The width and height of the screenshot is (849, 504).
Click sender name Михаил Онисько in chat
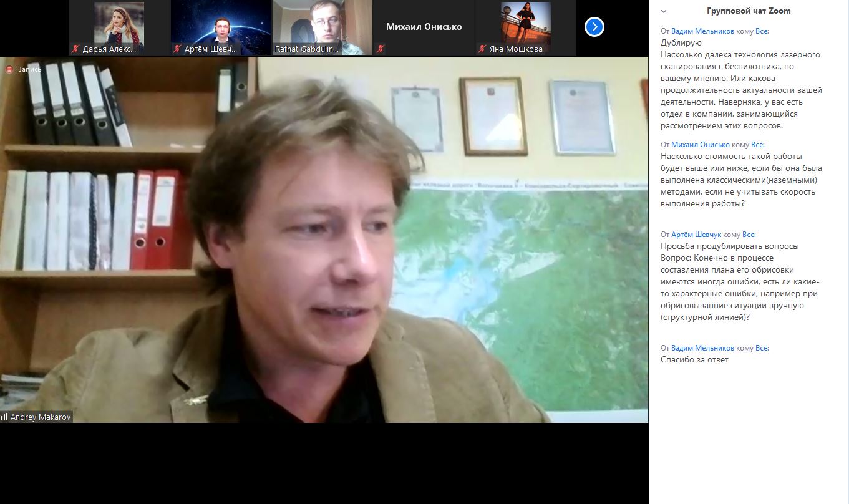tap(701, 144)
